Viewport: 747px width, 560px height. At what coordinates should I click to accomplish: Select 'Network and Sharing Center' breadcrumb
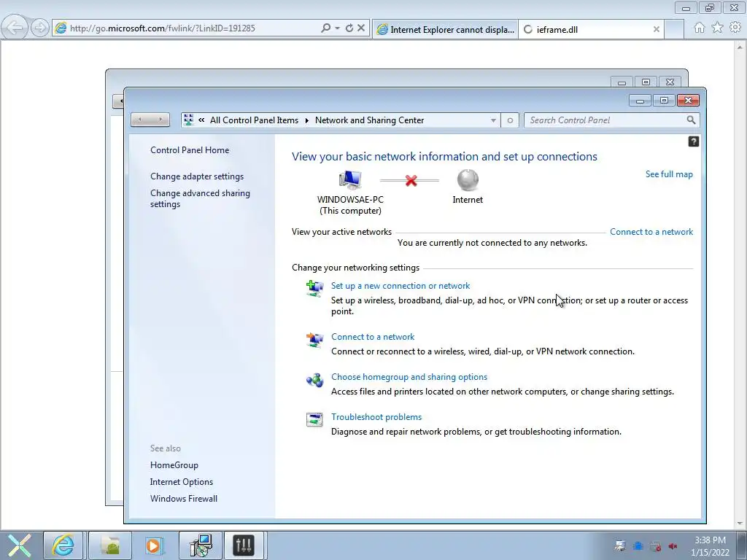click(369, 120)
